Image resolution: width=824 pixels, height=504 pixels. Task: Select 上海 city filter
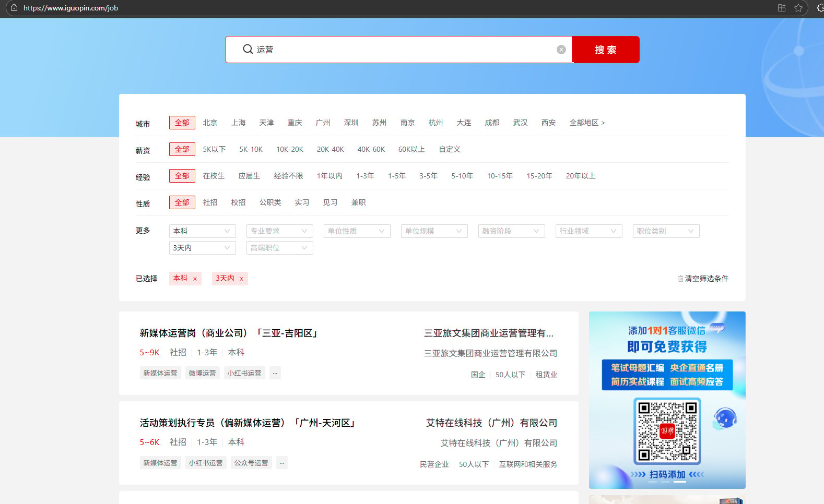point(239,123)
